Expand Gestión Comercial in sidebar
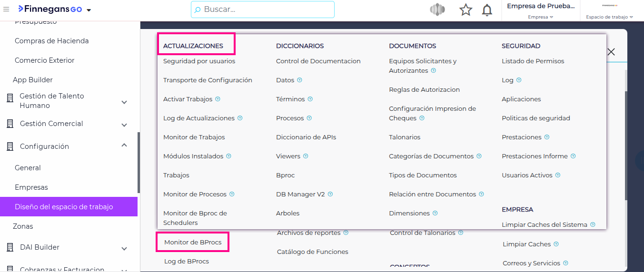The width and height of the screenshot is (644, 272). (x=124, y=125)
